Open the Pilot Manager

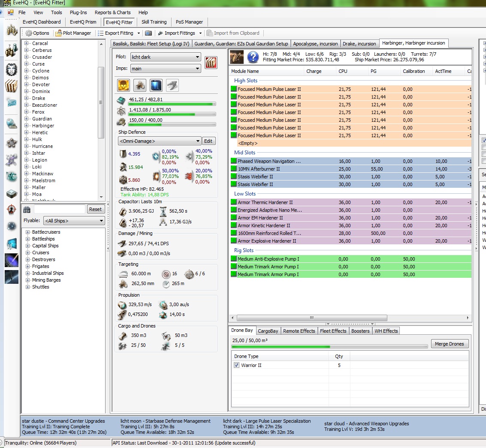coord(73,33)
